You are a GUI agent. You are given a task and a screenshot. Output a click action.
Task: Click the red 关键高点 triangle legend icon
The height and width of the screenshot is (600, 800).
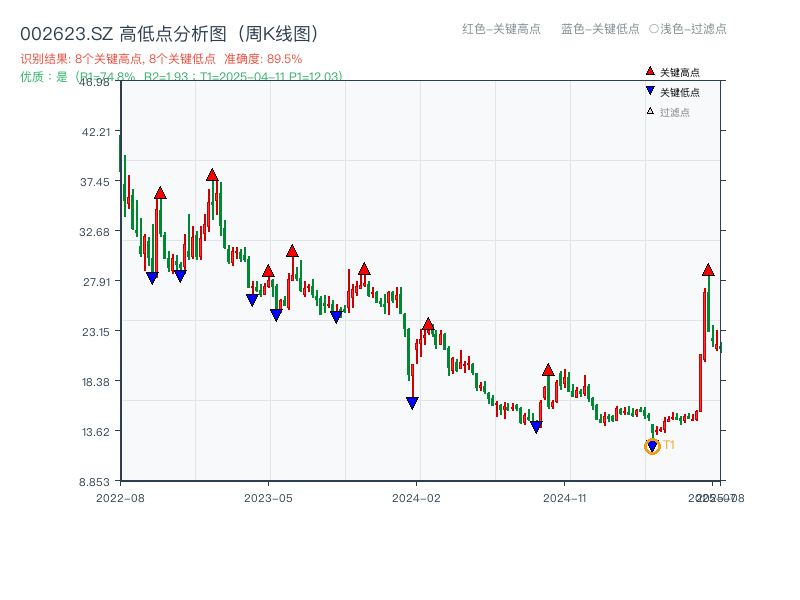tap(648, 70)
